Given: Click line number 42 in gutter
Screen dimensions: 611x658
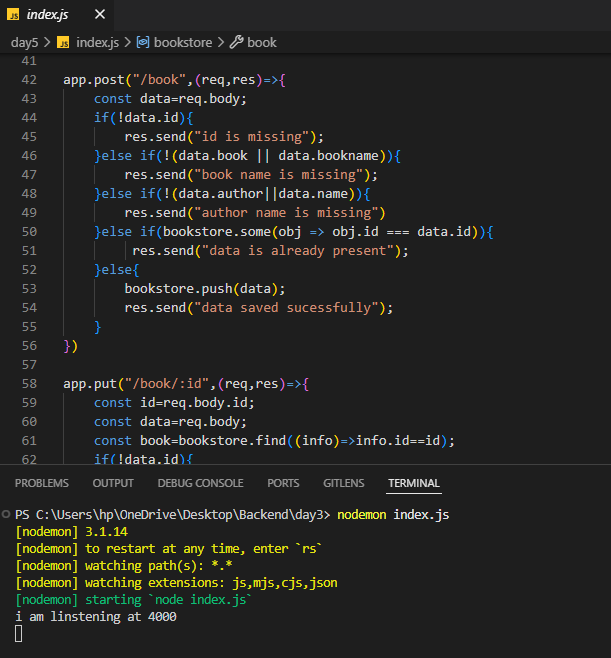Looking at the screenshot, I should (29, 80).
